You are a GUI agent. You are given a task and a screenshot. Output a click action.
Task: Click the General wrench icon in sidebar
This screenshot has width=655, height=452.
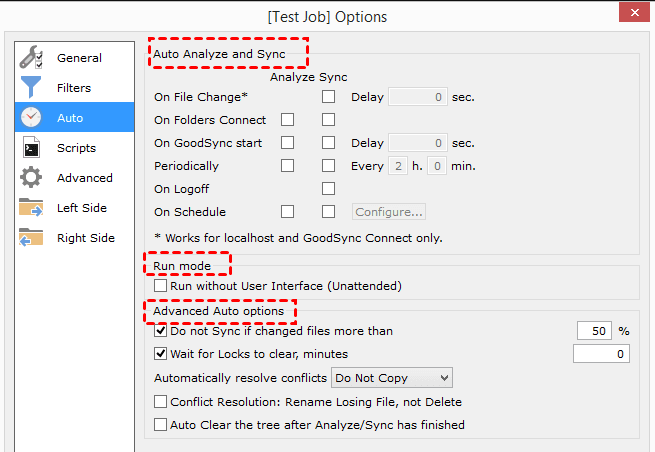tap(32, 58)
